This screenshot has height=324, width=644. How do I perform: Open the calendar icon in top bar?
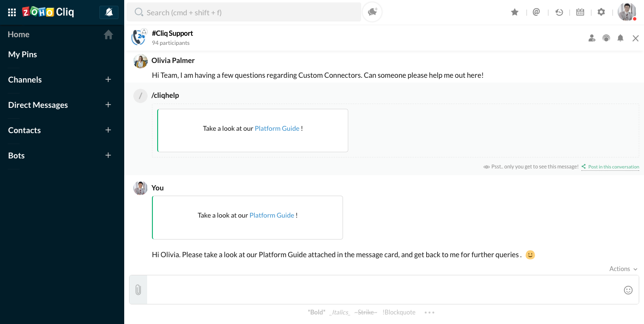point(580,12)
